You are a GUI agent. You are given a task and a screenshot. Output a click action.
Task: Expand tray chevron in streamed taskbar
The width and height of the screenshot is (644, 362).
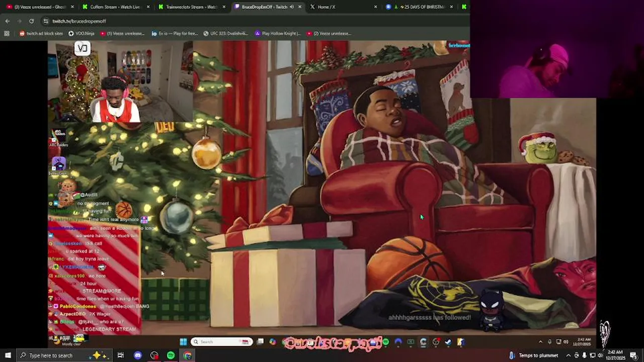coord(540,342)
